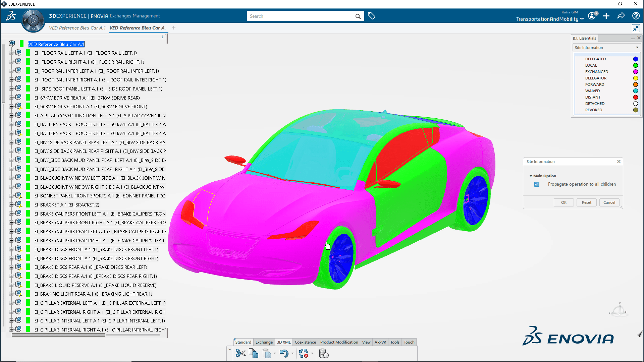Viewport: 644px width, 362px height.
Task: Open the Undo history dropdown arrow
Action: pyautogui.click(x=292, y=353)
